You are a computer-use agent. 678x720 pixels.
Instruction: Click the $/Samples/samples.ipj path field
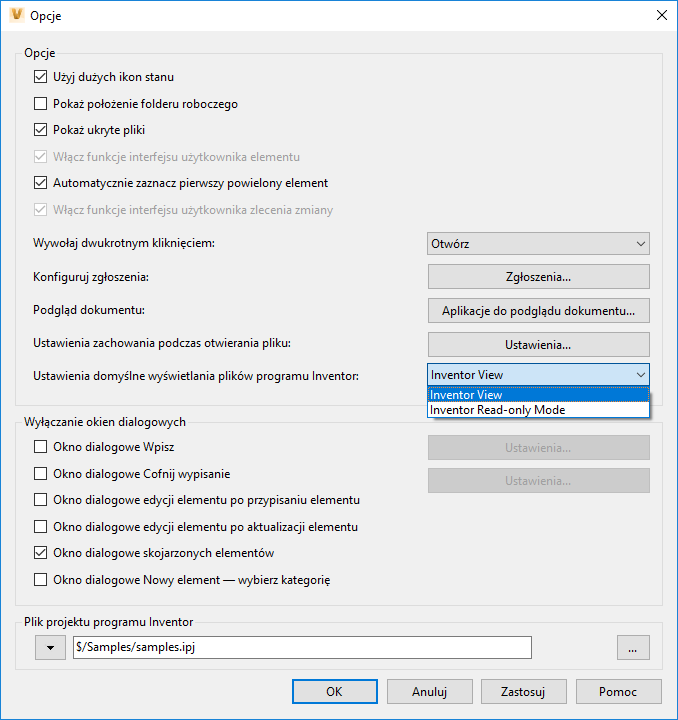tap(303, 647)
